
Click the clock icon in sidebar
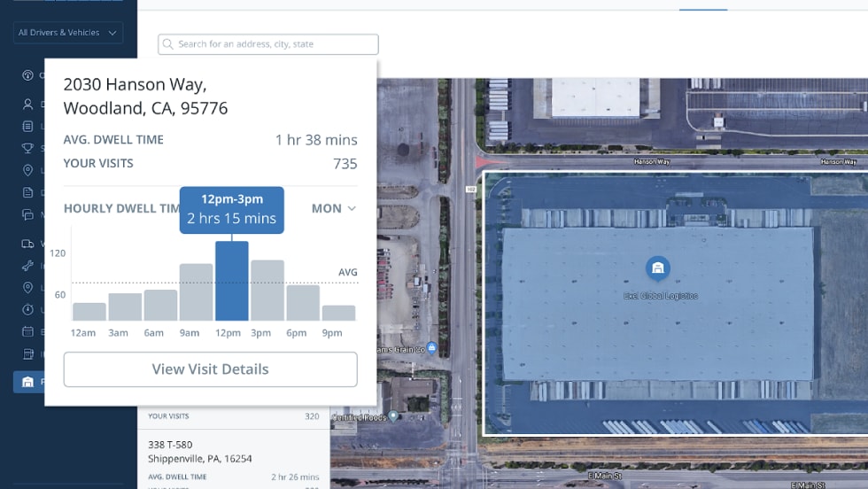[x=27, y=309]
